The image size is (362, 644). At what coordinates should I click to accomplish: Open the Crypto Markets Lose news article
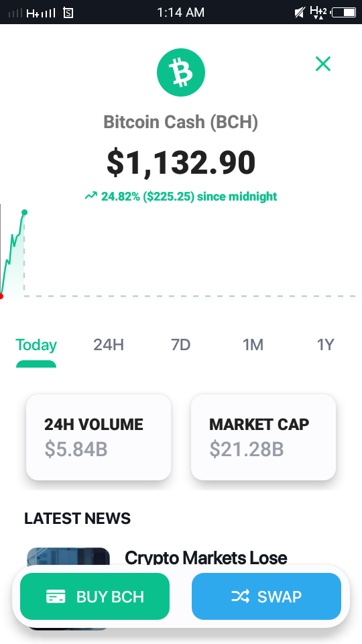pos(206,557)
